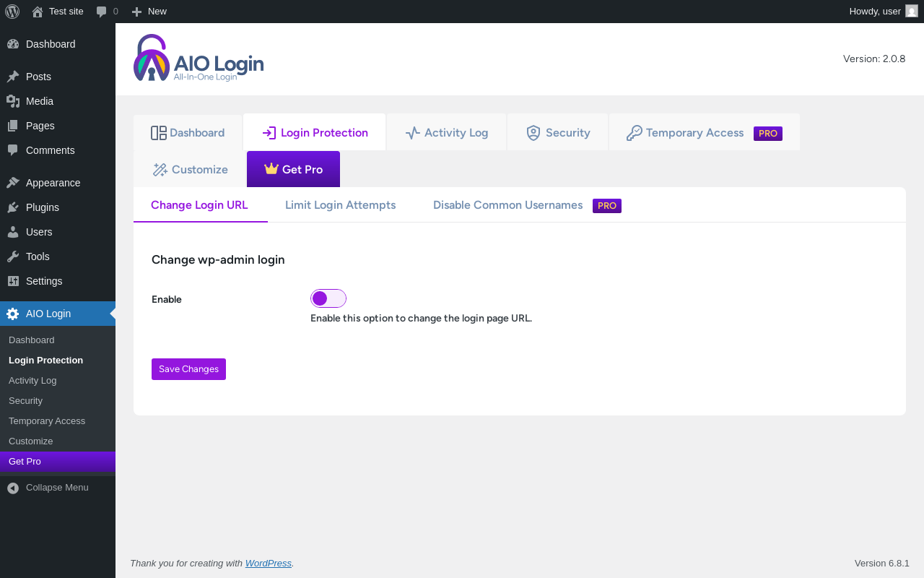Open the Activity Log tab label
The height and width of the screenshot is (578, 924).
[x=456, y=133]
